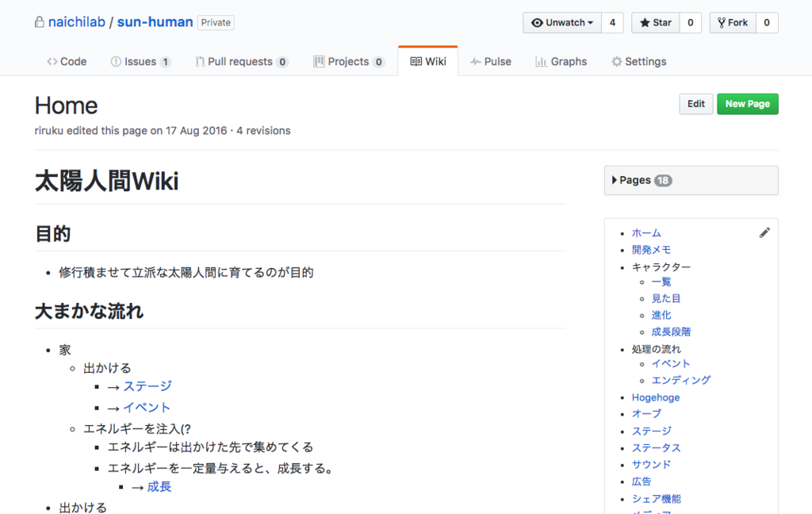Viewport: 812px width, 514px height.
Task: Open the Hogehoge sidebar link
Action: 656,397
